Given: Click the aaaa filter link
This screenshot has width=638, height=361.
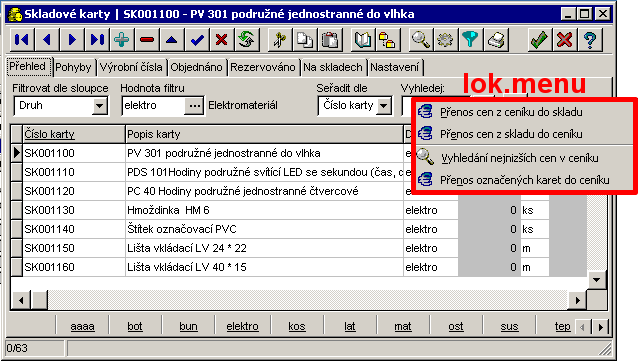Looking at the screenshot, I should point(82,326).
